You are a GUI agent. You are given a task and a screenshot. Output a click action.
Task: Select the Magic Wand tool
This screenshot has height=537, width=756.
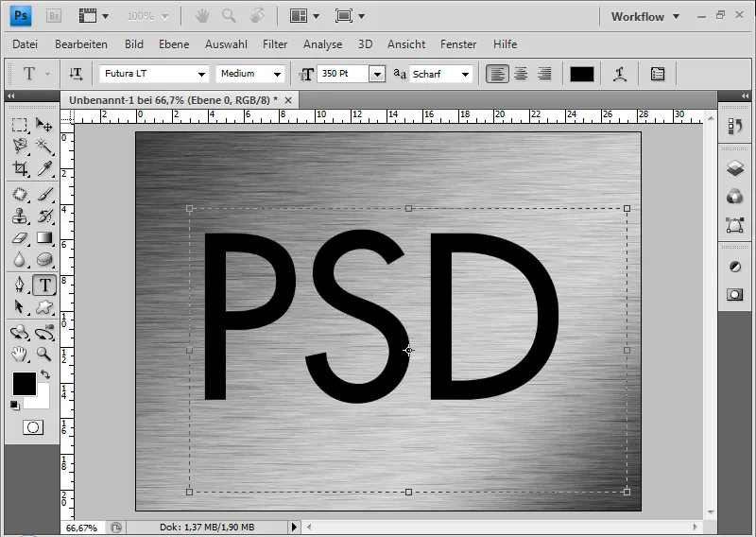click(x=44, y=146)
